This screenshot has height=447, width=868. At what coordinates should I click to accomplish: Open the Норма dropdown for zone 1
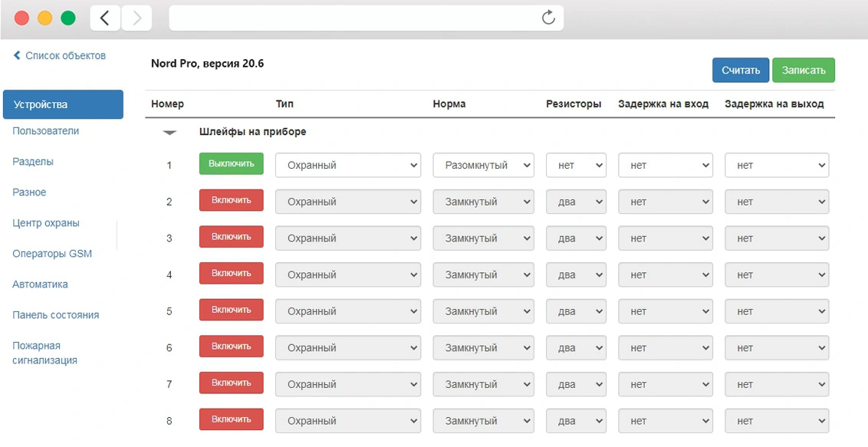pyautogui.click(x=483, y=166)
